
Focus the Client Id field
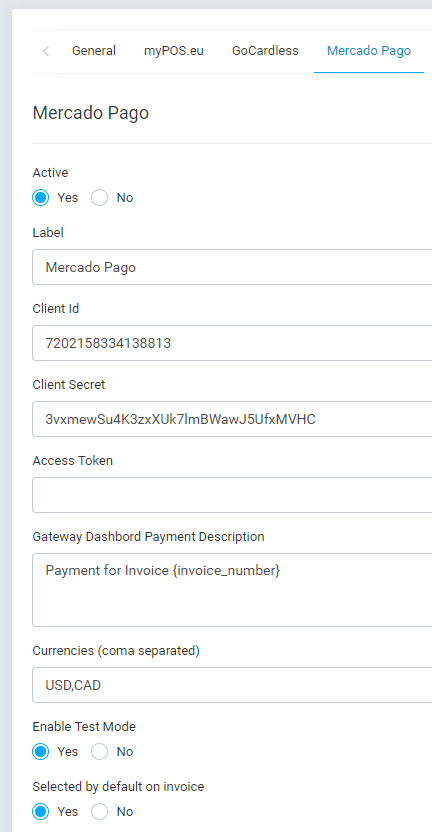(x=232, y=343)
